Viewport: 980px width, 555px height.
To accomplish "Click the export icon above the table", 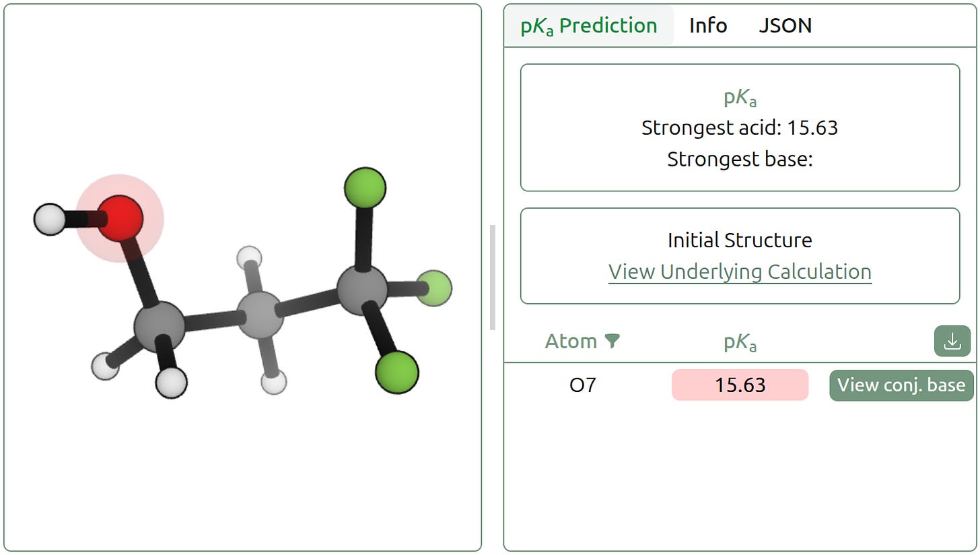I will tap(952, 341).
